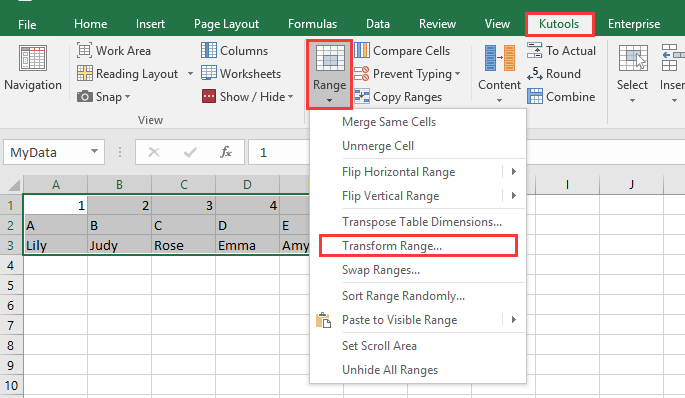Open the Name Box dropdown arrow
Viewport: 685px width, 398px height.
[94, 152]
